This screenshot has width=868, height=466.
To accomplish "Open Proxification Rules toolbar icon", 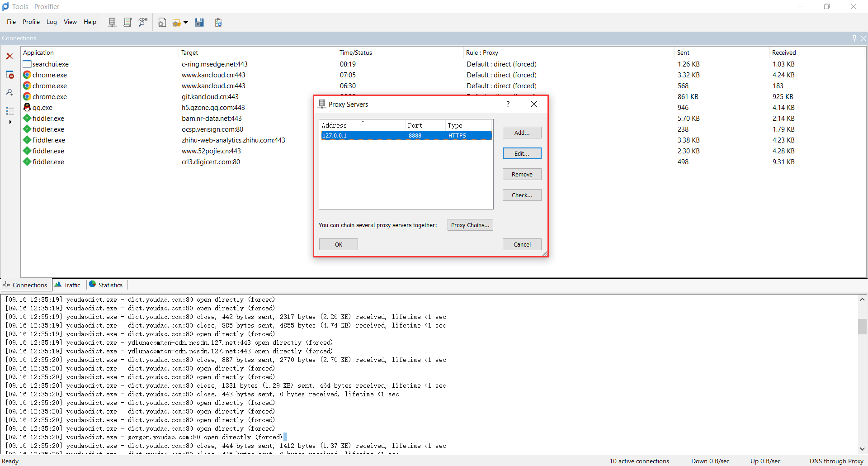I will coord(127,22).
